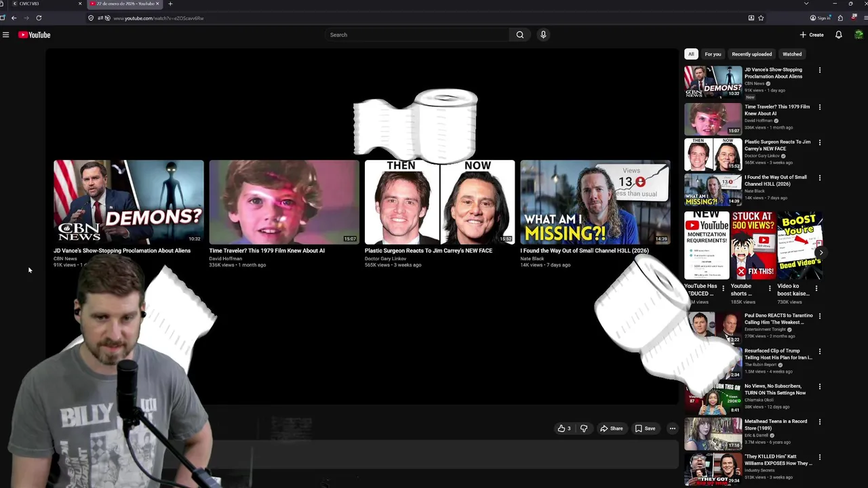Open Short thumbnail about monetization requirements
Image resolution: width=868 pixels, height=488 pixels.
707,245
